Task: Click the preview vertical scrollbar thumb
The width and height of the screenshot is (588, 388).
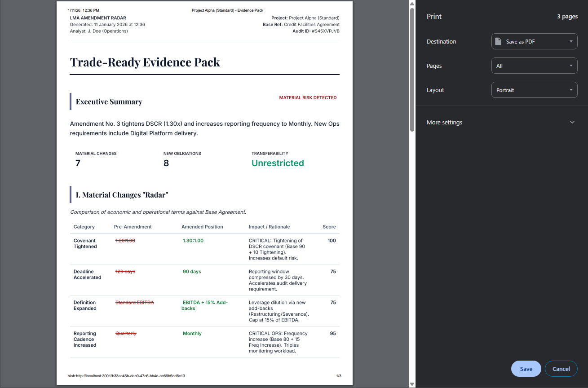Action: (x=412, y=70)
